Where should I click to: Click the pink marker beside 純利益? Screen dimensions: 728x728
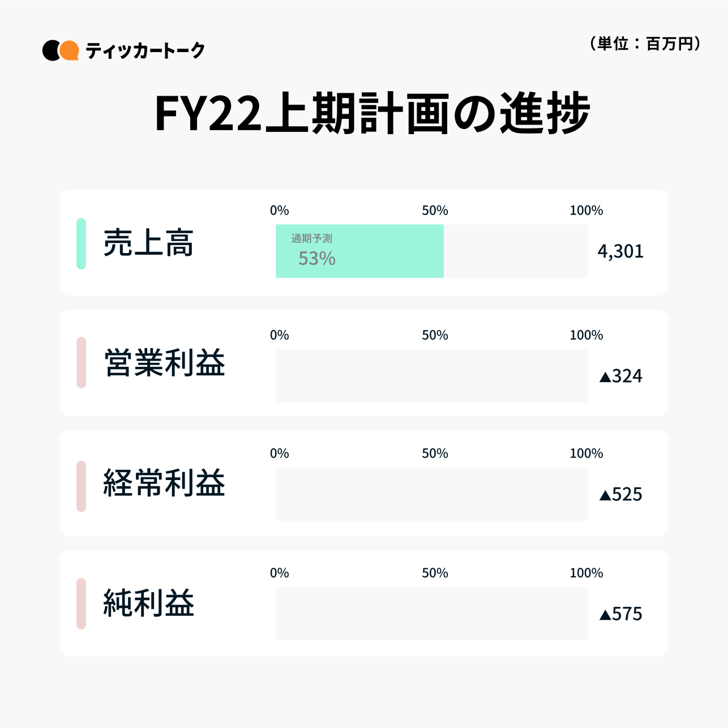click(81, 603)
